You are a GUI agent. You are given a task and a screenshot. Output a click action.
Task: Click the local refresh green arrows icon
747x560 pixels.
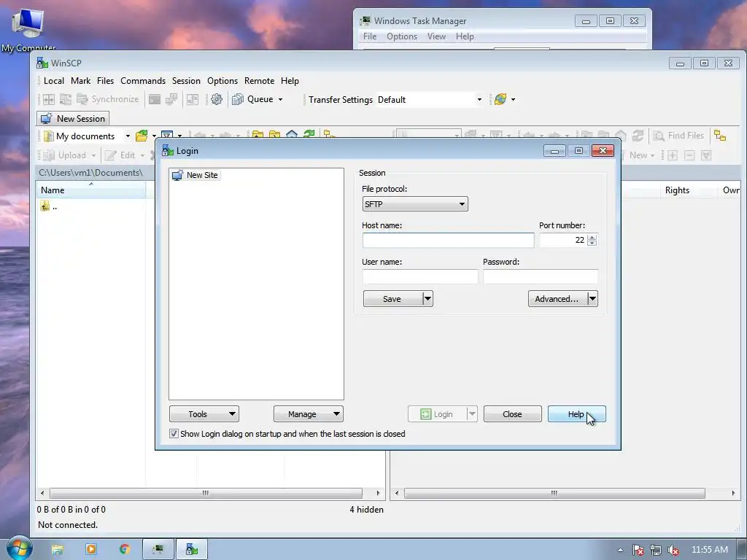tap(309, 135)
